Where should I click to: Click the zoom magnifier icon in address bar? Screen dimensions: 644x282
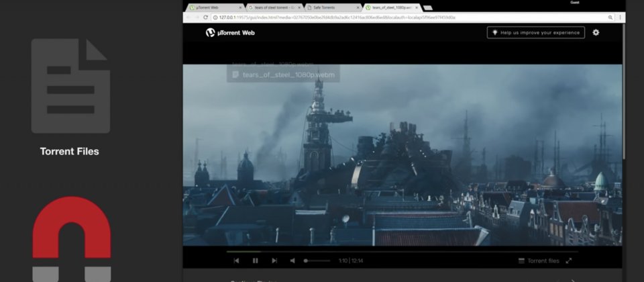[610, 17]
